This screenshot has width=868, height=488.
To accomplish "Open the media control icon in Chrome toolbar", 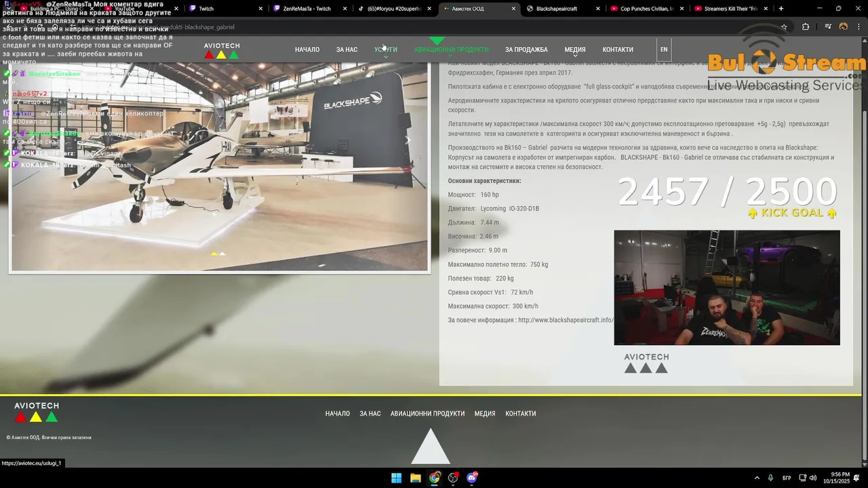I will coord(828,27).
